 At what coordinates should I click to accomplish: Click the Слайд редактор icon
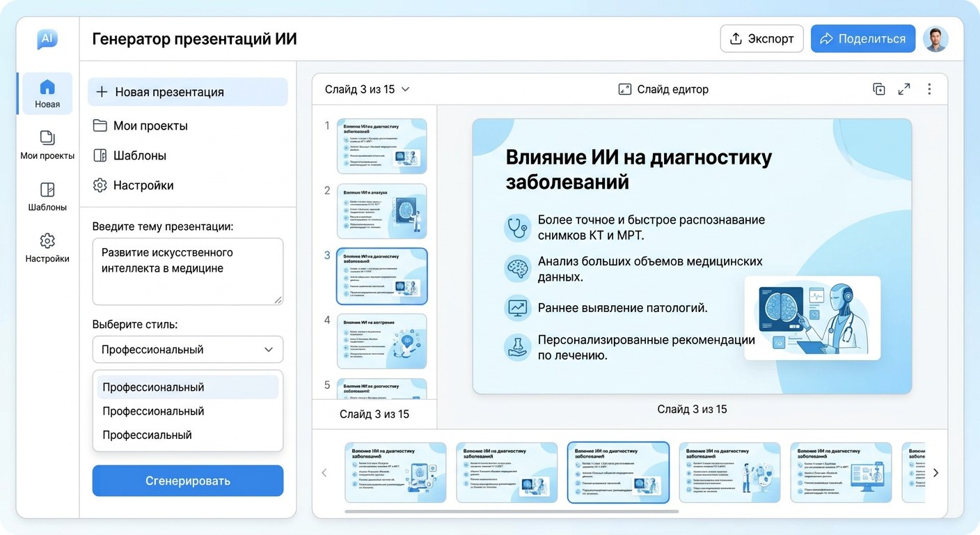click(625, 89)
